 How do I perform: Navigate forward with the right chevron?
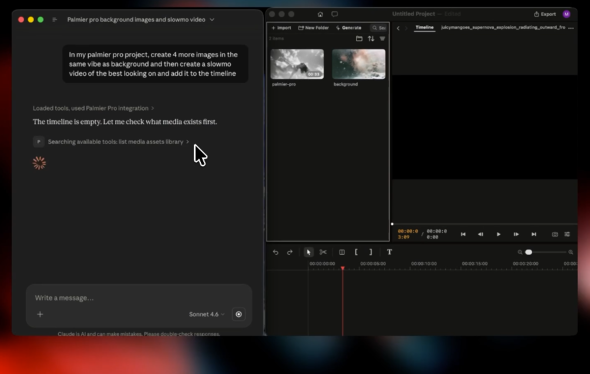click(x=406, y=28)
